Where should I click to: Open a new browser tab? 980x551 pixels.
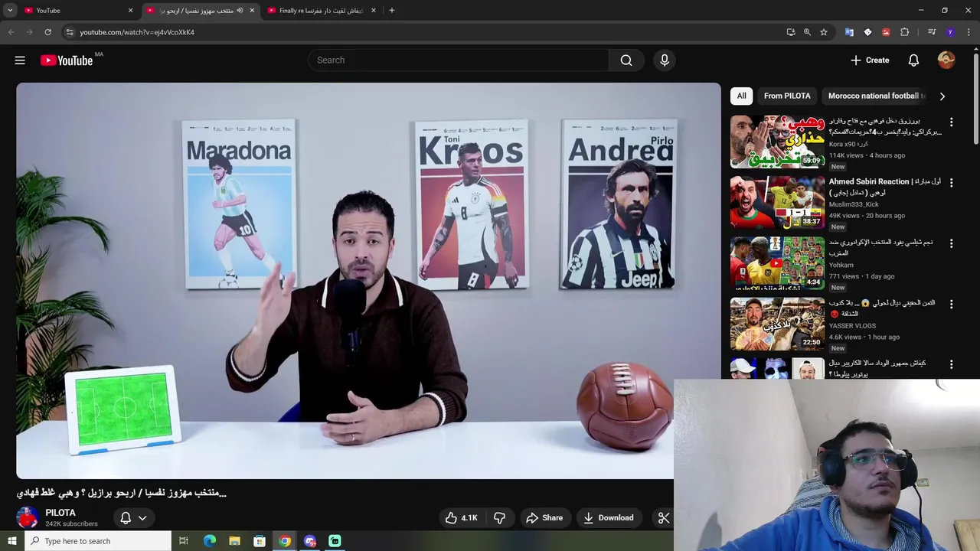[392, 11]
